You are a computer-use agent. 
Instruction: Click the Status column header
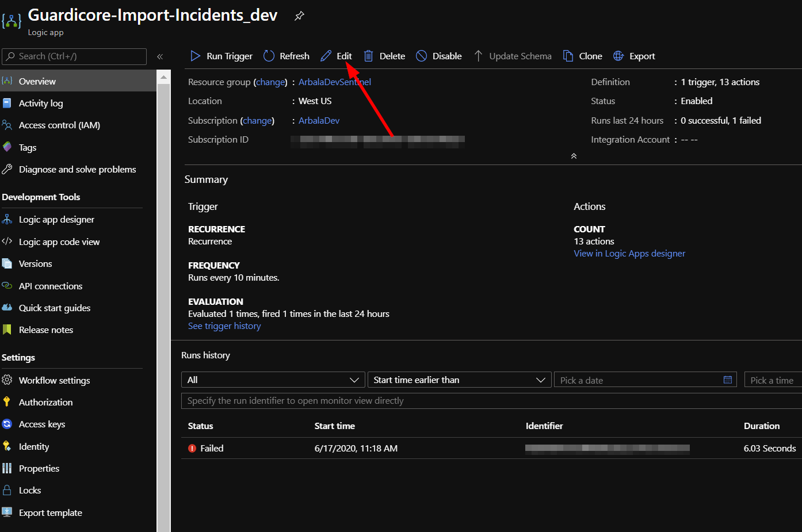[x=200, y=426]
